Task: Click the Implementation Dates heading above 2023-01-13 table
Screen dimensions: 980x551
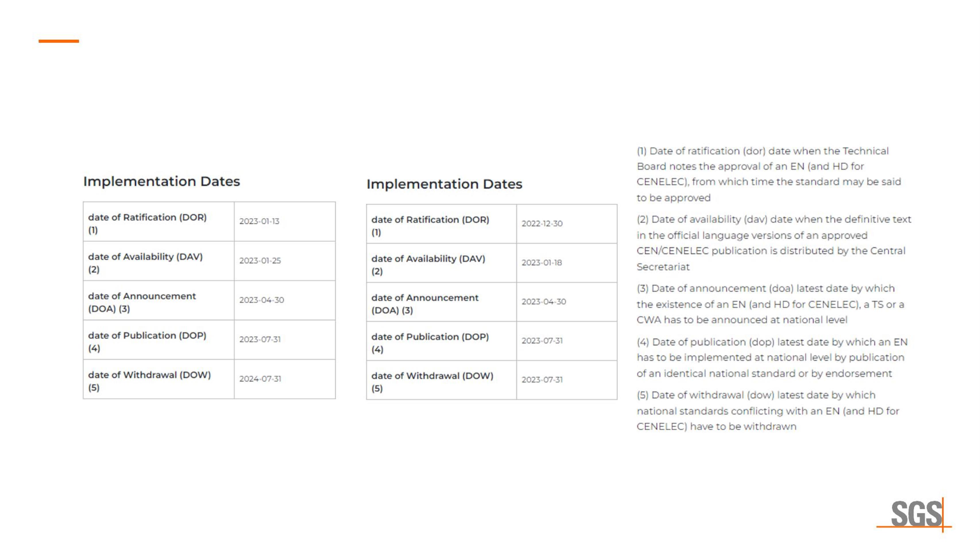Action: [x=161, y=181]
